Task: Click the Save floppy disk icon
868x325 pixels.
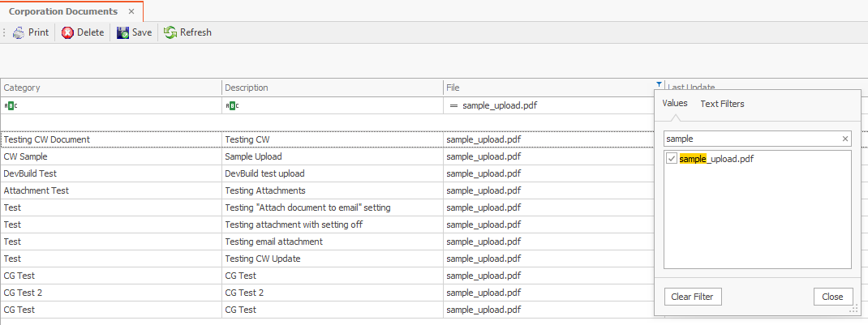Action: pyautogui.click(x=123, y=32)
